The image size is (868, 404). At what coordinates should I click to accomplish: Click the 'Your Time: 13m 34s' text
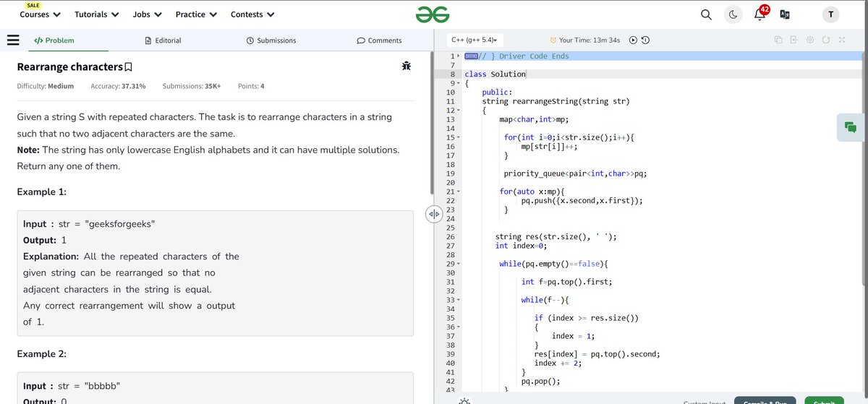pos(590,40)
